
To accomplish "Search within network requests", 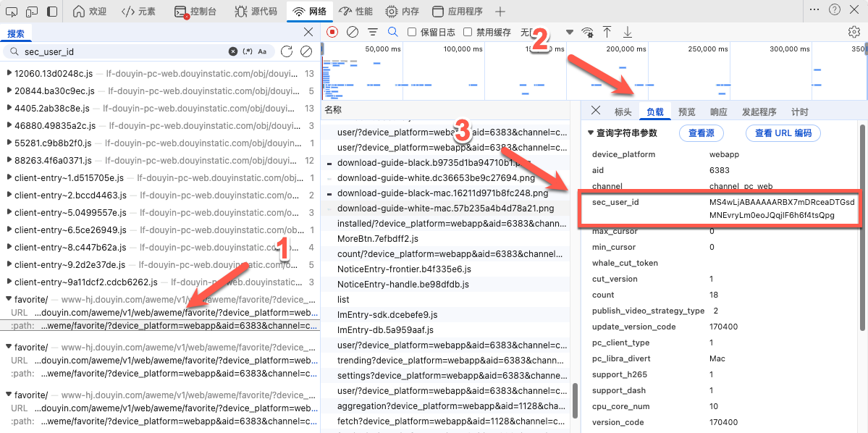I will coord(392,31).
